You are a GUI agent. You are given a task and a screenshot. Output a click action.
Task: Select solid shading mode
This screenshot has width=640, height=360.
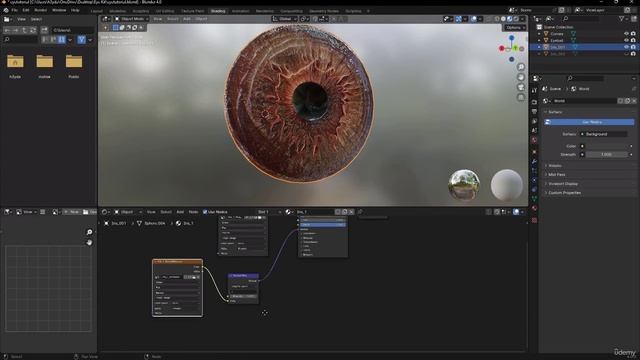503,19
